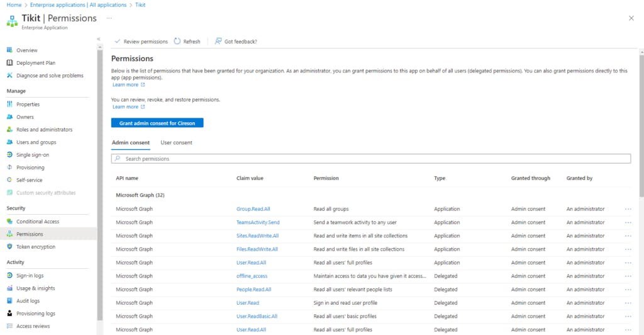Open more options for Group.Read.All row
Screen dimensions: 644x335
628,209
